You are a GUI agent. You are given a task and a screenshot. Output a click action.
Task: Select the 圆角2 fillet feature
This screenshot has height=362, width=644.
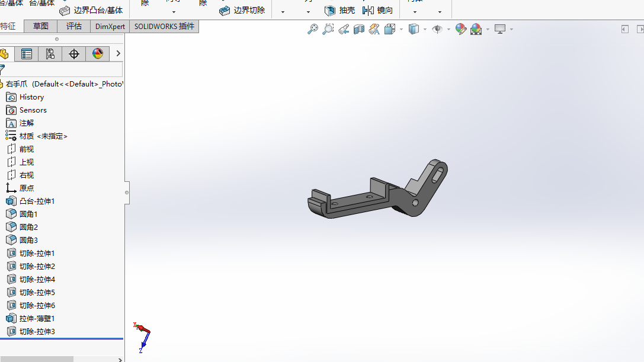tap(22, 228)
